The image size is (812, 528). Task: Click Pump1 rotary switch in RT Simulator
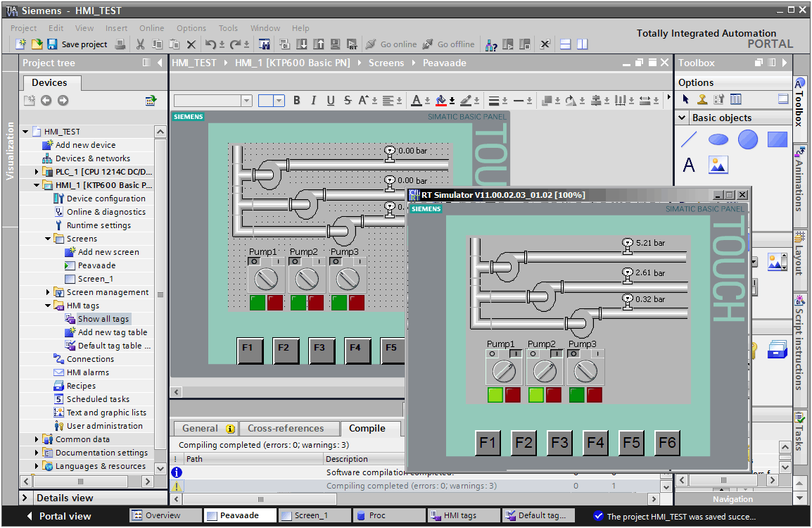point(503,372)
